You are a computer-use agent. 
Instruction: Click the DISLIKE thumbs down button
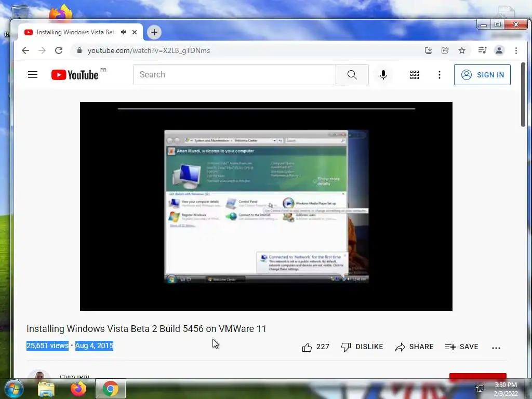362,347
